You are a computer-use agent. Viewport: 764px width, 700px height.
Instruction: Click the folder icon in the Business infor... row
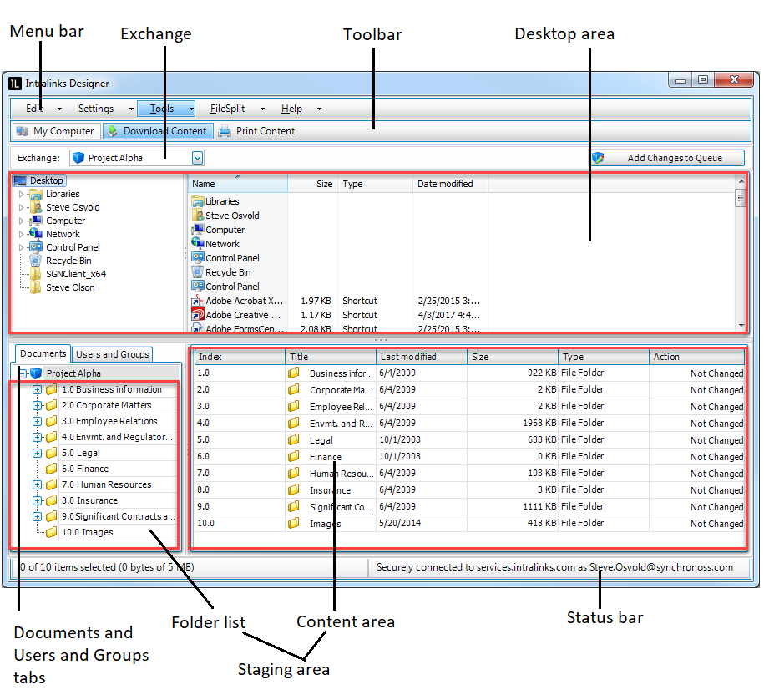(293, 373)
